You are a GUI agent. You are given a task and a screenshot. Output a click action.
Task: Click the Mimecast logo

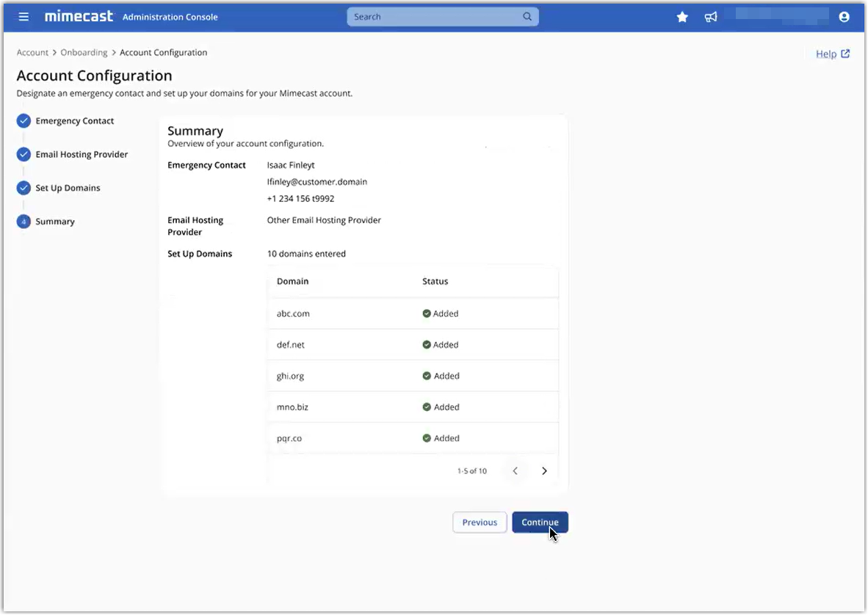click(x=79, y=16)
